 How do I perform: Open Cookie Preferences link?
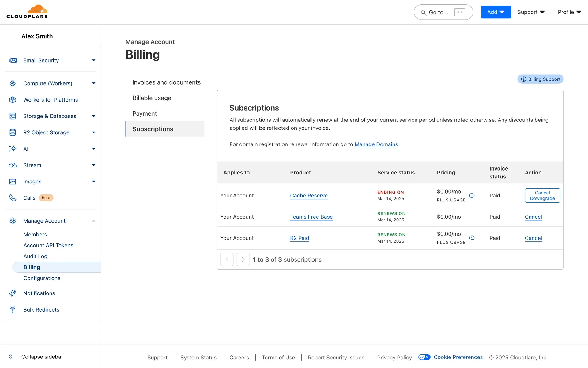tap(458, 357)
